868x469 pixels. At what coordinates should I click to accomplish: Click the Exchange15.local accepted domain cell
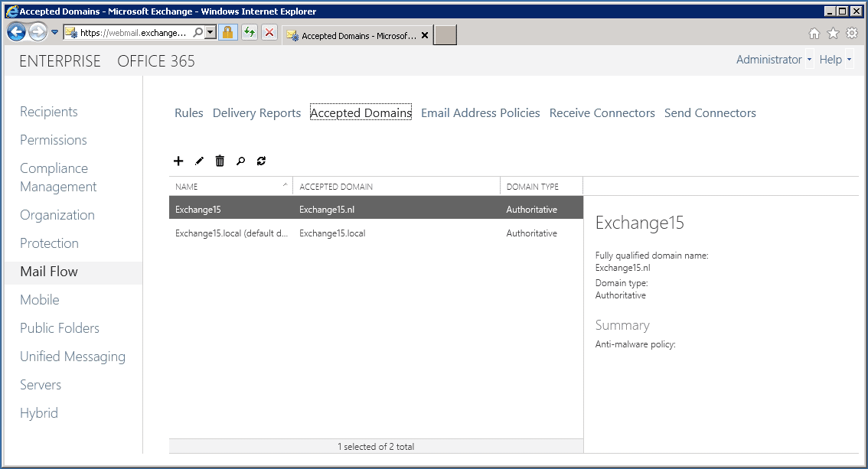(x=332, y=233)
